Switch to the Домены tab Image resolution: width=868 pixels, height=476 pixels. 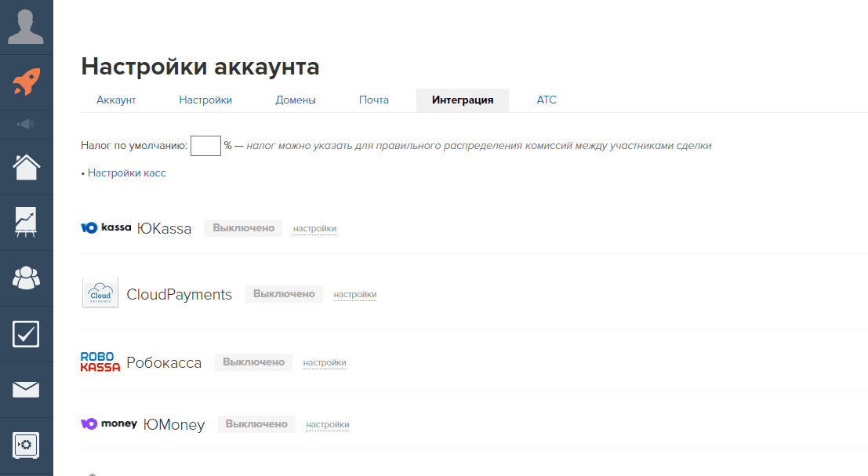point(296,100)
